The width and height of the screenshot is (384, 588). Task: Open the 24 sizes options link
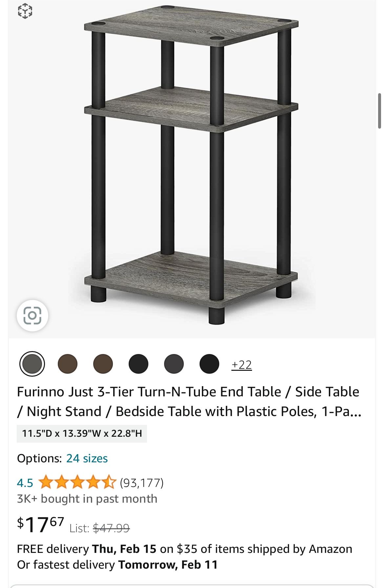87,458
